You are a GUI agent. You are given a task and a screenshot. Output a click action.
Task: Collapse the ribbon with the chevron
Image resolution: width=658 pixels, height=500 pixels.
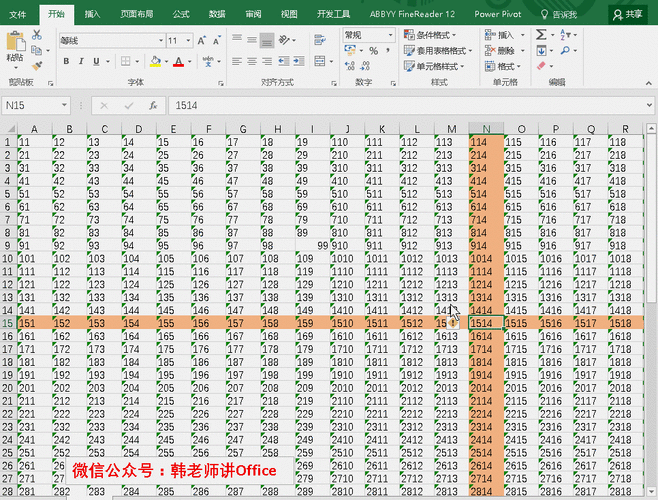coord(649,83)
